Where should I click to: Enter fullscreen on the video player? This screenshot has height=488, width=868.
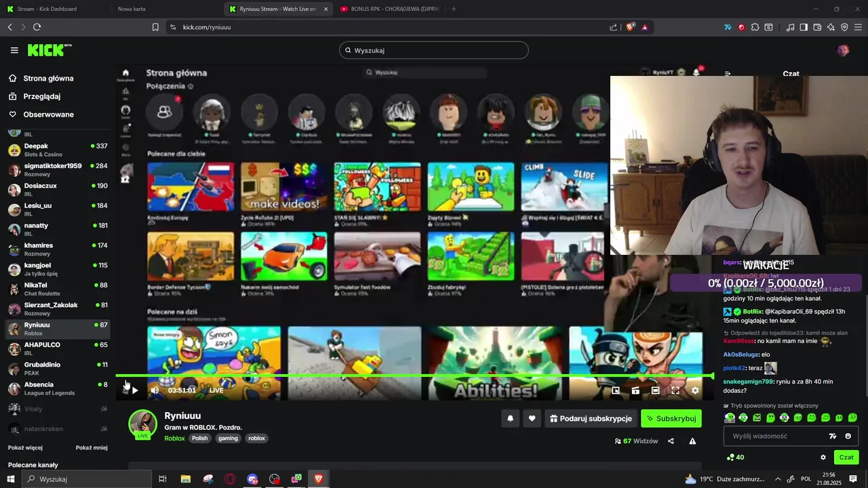coord(675,390)
